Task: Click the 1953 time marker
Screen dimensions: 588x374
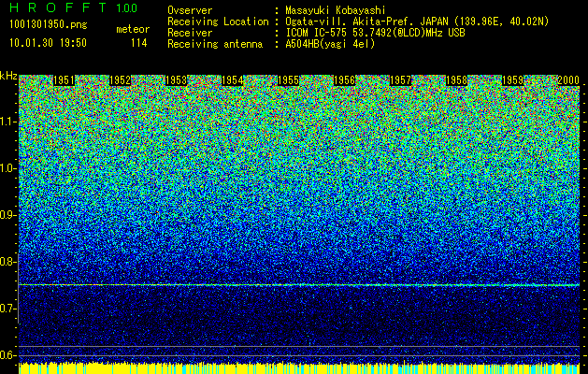Action: [x=177, y=80]
